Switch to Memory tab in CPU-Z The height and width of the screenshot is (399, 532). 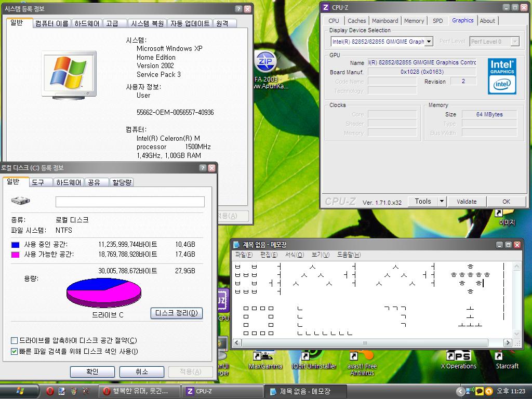click(x=414, y=21)
